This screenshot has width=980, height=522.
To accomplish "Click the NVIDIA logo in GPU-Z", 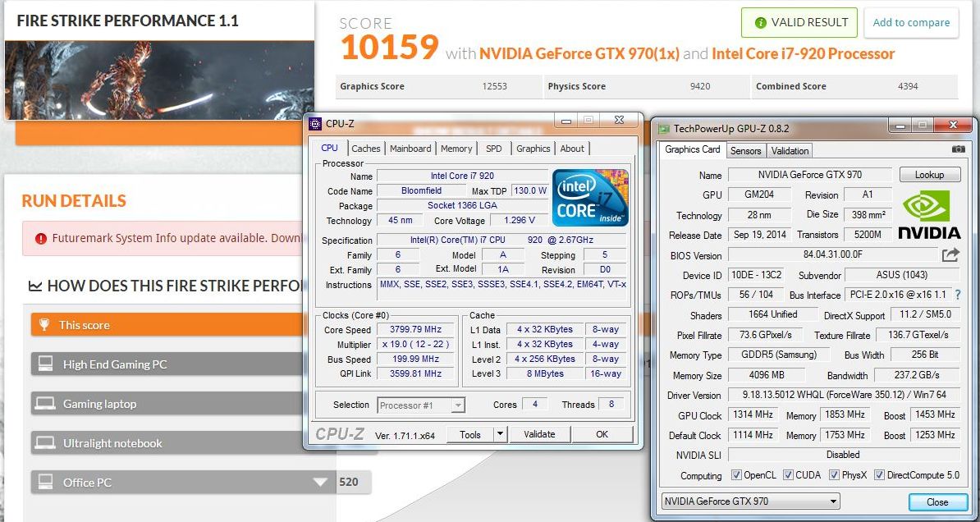I will pos(929,214).
